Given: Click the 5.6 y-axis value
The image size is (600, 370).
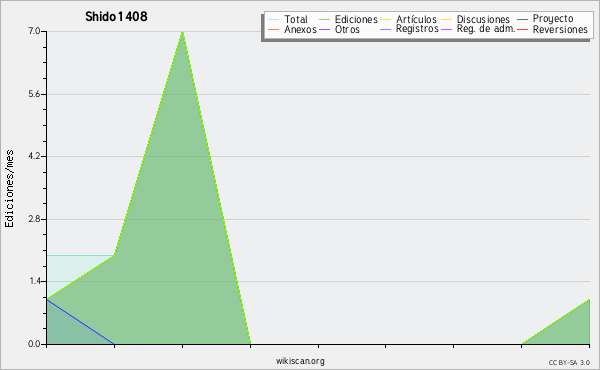Looking at the screenshot, I should tap(34, 94).
